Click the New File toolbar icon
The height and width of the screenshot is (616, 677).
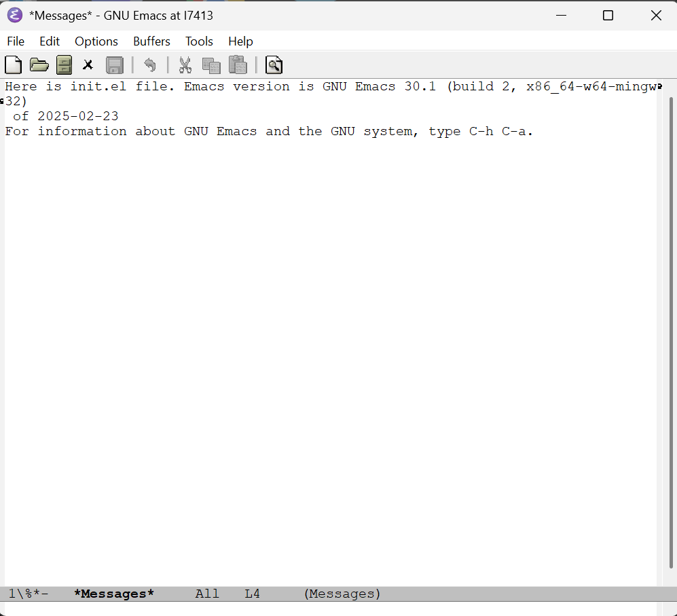tap(14, 65)
